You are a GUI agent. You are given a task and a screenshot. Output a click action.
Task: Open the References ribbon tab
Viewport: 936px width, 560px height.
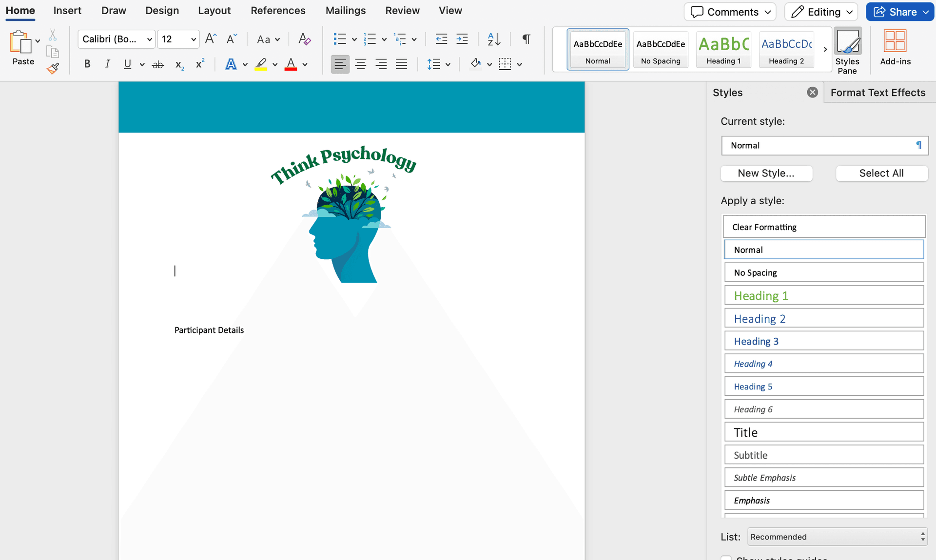click(x=278, y=11)
